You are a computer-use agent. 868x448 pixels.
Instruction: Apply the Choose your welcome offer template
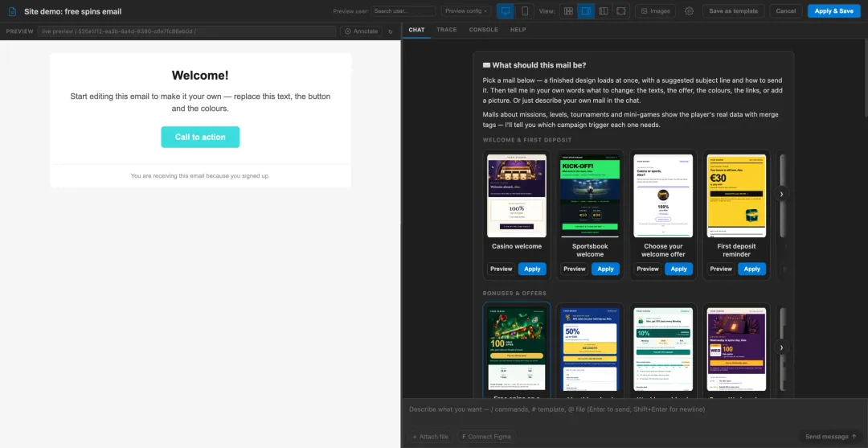pyautogui.click(x=678, y=269)
